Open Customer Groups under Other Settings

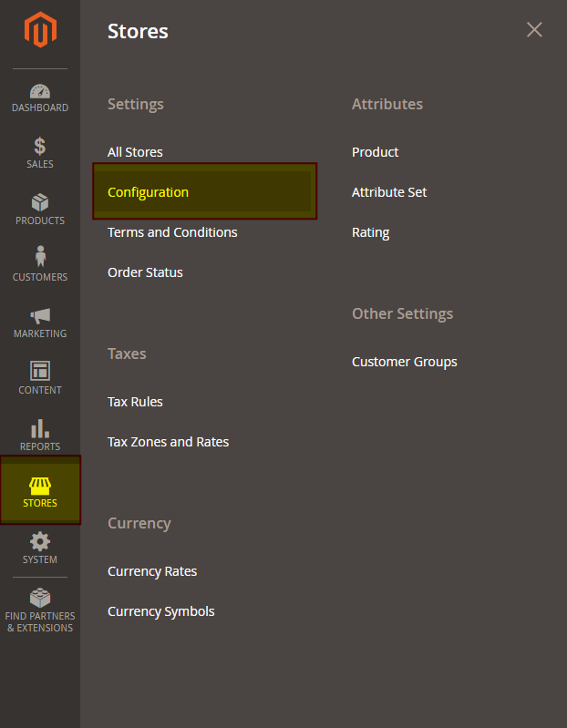point(404,362)
